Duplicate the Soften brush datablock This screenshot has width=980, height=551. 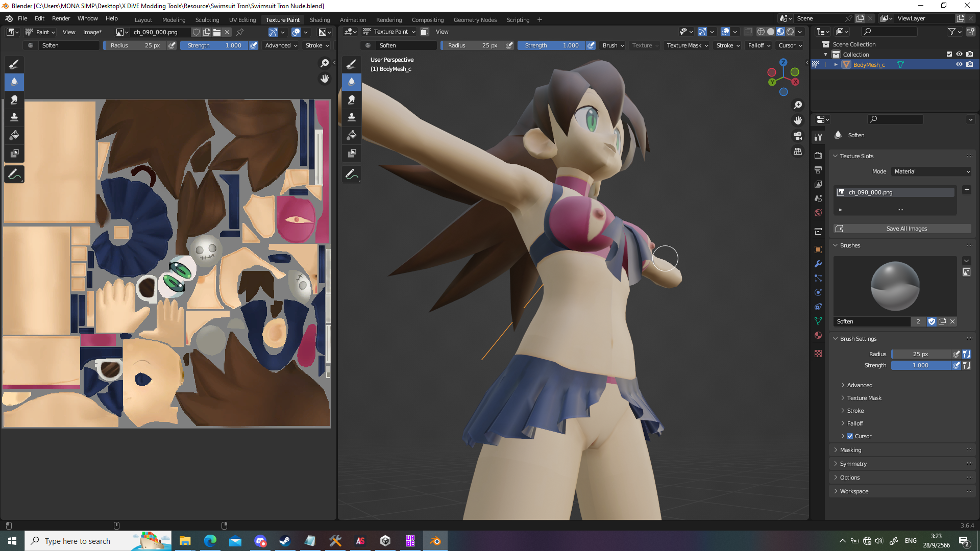[942, 321]
